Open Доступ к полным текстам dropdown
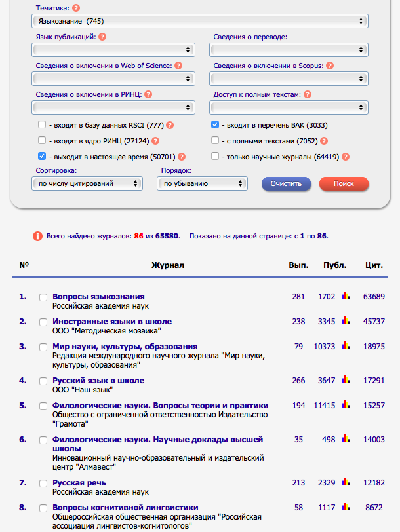 pos(289,107)
